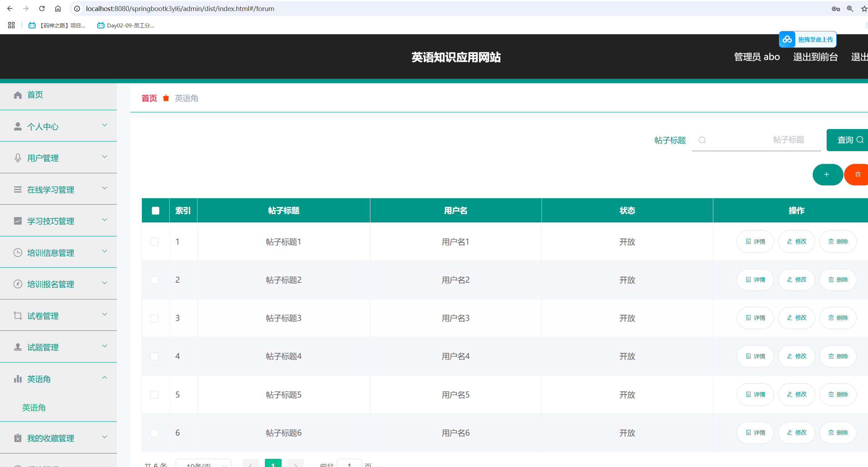Open the 英语角 submenu item
This screenshot has height=467, width=868.
pyautogui.click(x=34, y=407)
